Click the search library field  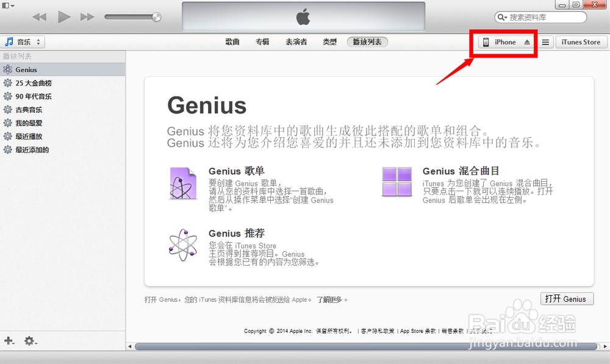(540, 17)
